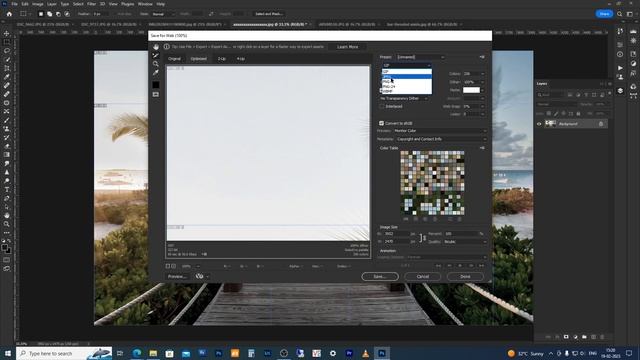Open the Preview Monitor Color dropdown
This screenshot has width=640, height=360.
point(440,131)
